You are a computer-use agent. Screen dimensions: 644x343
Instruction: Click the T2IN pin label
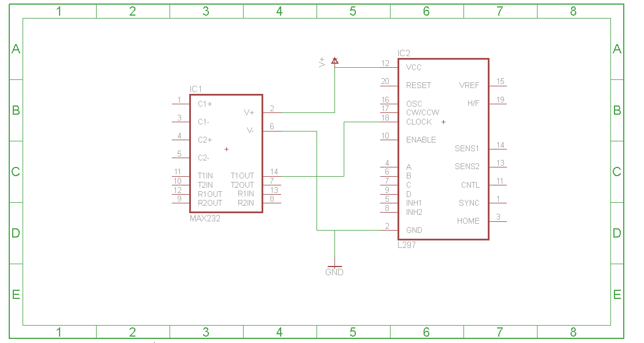coord(205,185)
